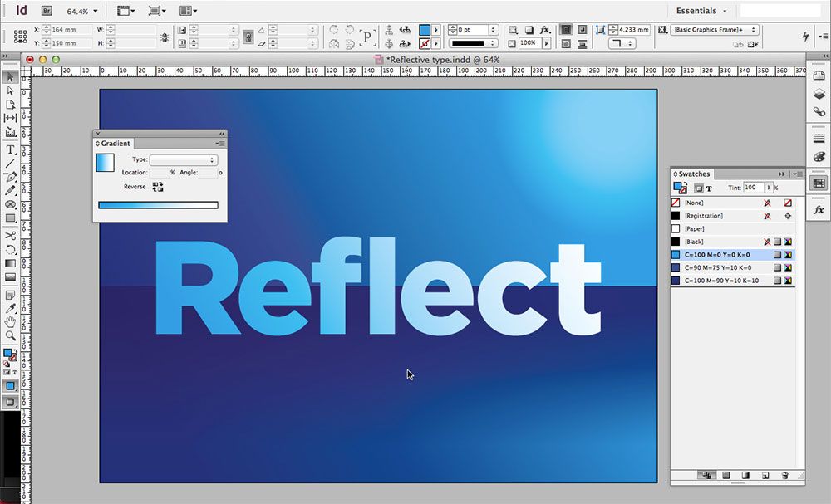The image size is (831, 504).
Task: Click the drop shadow icon in control bar
Action: 529,30
